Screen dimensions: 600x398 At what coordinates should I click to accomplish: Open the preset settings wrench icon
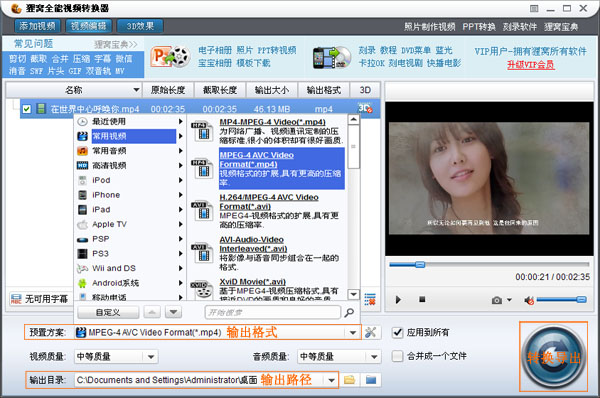(370, 332)
